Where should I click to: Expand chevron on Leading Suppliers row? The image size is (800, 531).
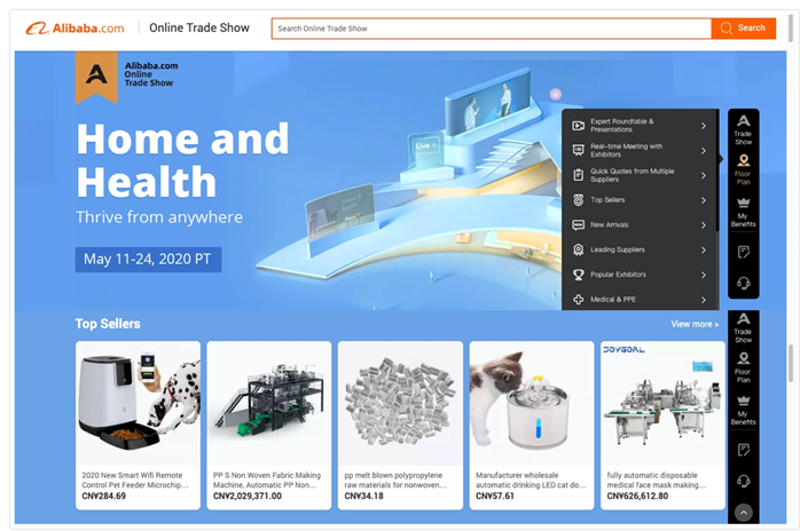click(704, 250)
